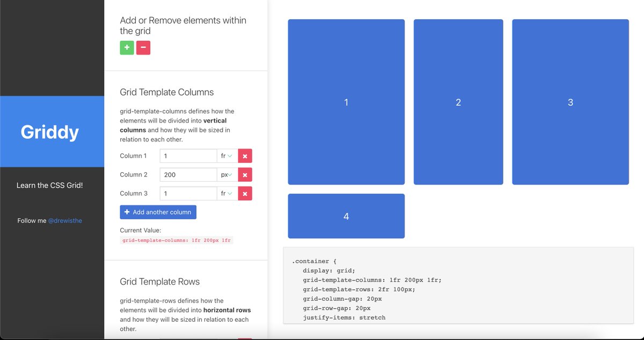Select grid item 3
644x340 pixels.
[570, 102]
